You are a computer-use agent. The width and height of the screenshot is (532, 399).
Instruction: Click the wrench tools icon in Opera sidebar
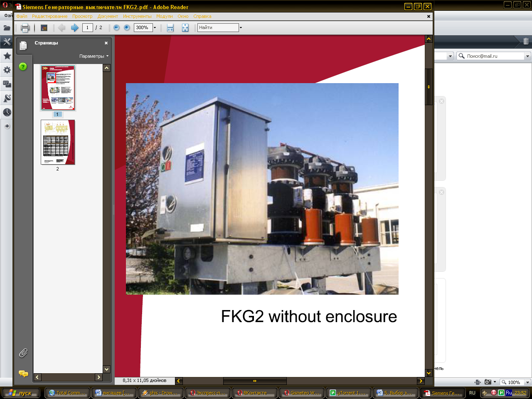tap(7, 42)
